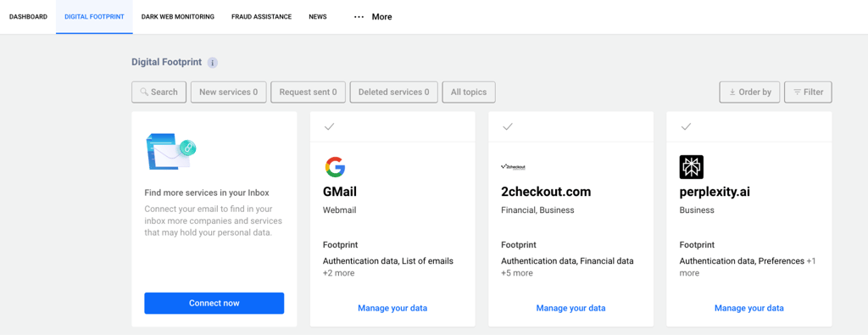Click the inbox envelope link illustration
The width and height of the screenshot is (868, 335).
pos(171,151)
